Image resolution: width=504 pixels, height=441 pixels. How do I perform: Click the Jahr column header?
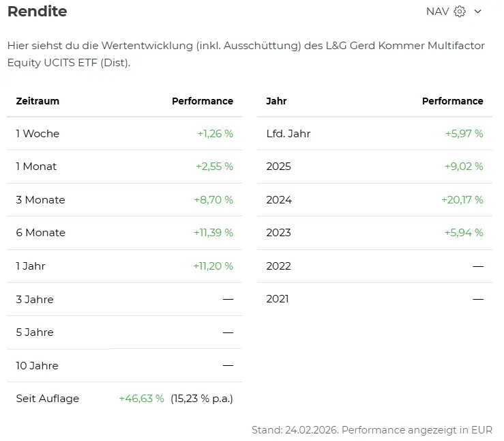coord(276,101)
